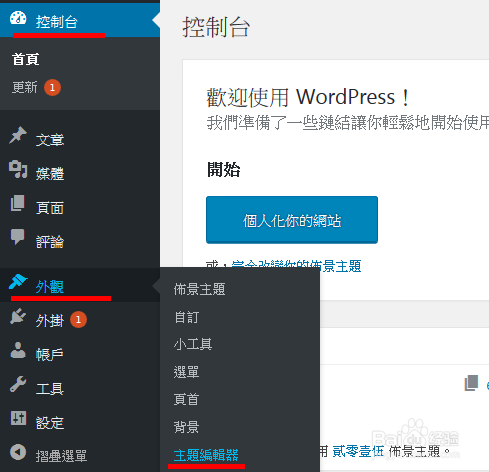
Task: Click the 開始 section heading
Action: tap(224, 169)
